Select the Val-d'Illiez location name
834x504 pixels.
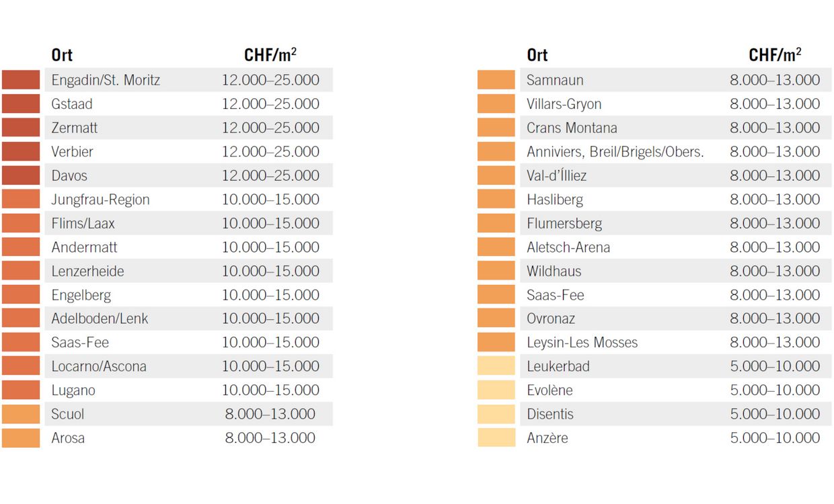(x=556, y=175)
